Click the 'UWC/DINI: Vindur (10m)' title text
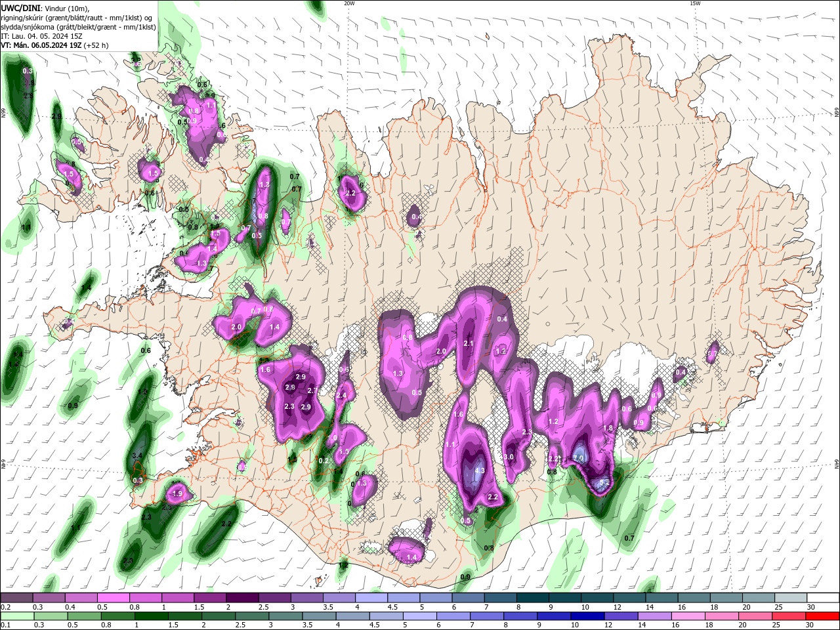Image resolution: width=840 pixels, height=630 pixels. click(x=45, y=8)
